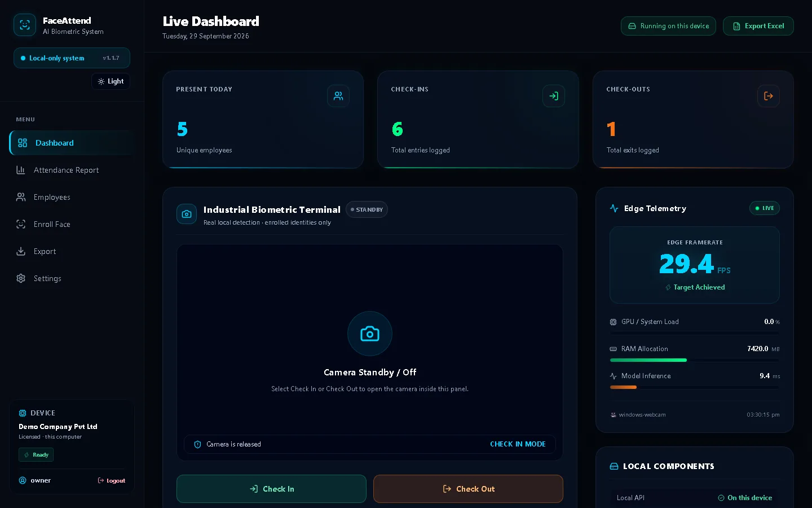Click the RAM Allocation memory icon
Screen dimensions: 812x508
[x=613, y=349]
